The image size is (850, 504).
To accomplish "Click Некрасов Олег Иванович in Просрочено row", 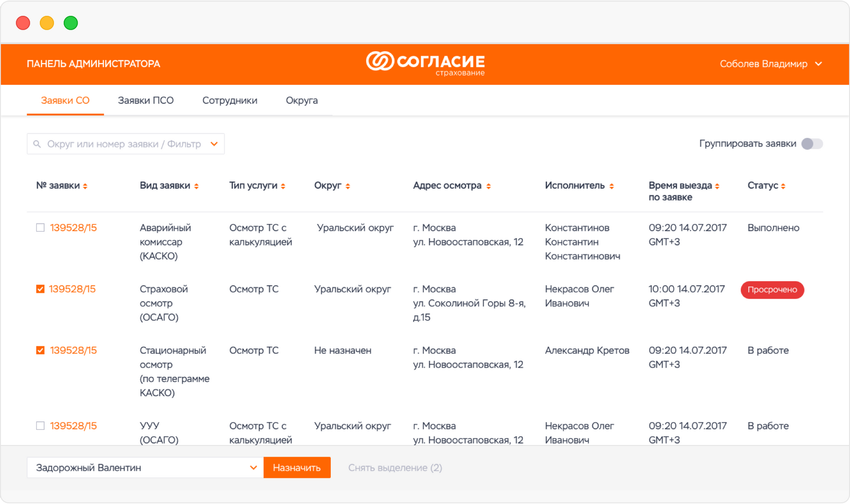I will click(579, 296).
